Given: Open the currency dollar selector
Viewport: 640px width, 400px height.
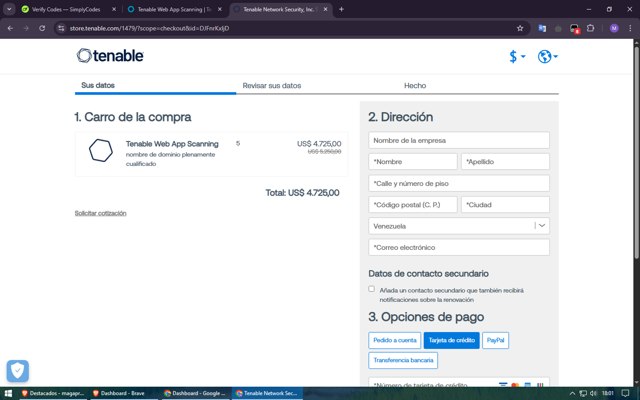Looking at the screenshot, I should click(517, 56).
